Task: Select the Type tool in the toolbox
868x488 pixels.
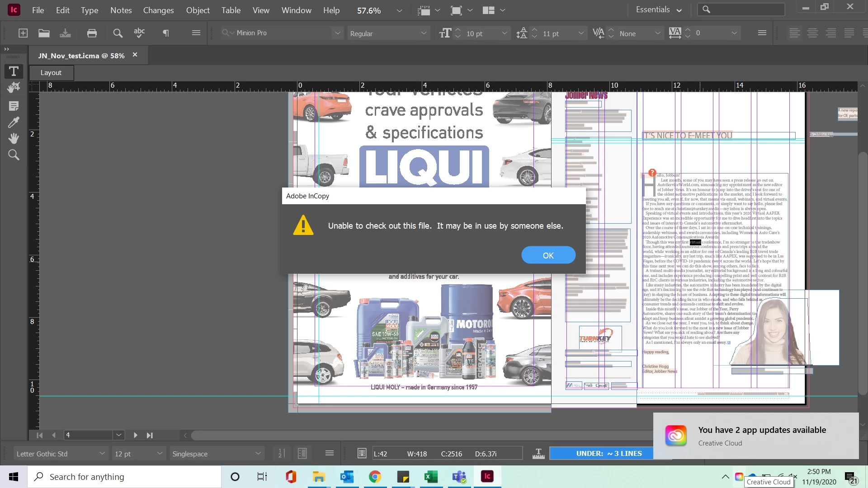Action: pyautogui.click(x=14, y=71)
